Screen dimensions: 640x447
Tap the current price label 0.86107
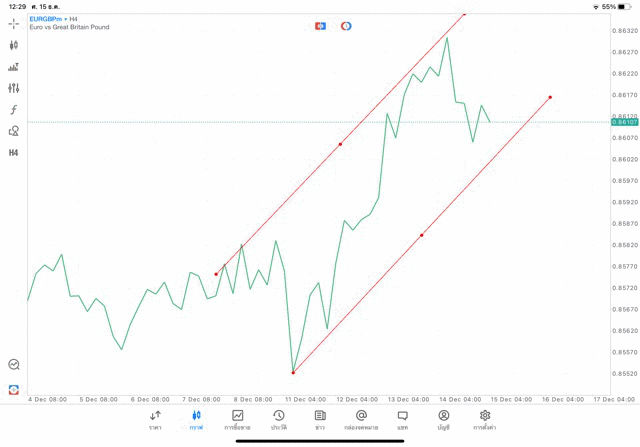[x=623, y=122]
